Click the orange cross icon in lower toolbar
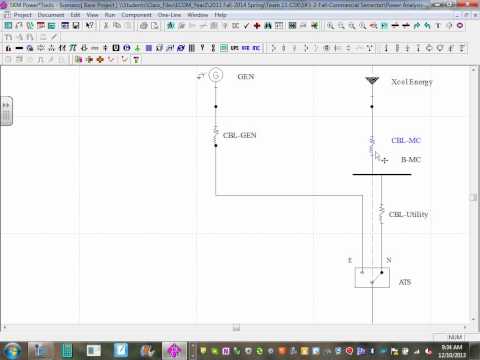This screenshot has width=480, height=360. (x=100, y=60)
